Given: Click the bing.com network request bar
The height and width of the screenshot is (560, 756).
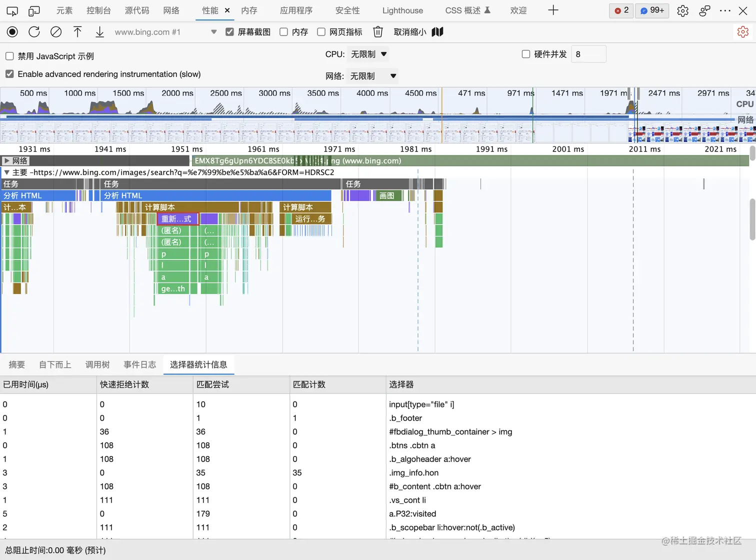Looking at the screenshot, I should point(470,161).
